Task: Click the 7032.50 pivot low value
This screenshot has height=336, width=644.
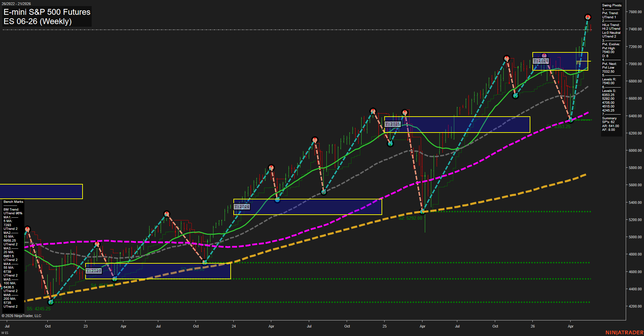Action: 608,71
